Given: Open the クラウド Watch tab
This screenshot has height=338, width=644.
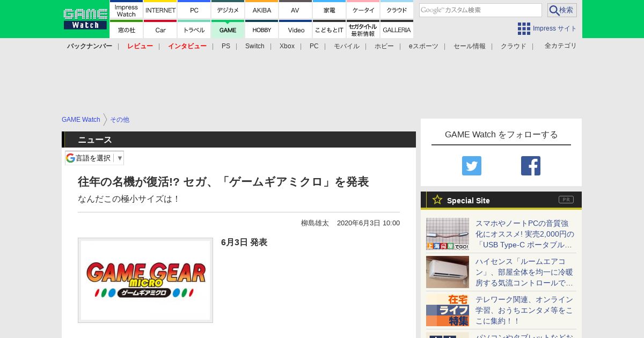Looking at the screenshot, I should pos(397,10).
